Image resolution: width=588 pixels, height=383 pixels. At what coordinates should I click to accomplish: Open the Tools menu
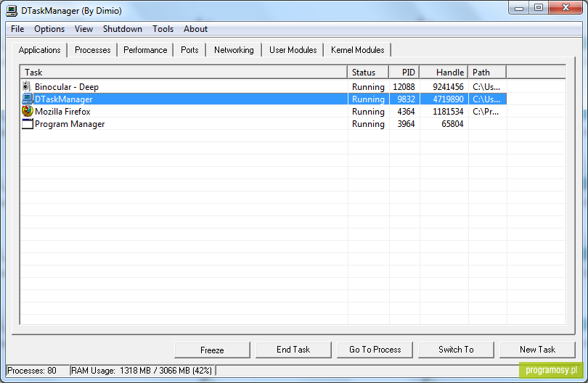pyautogui.click(x=163, y=29)
